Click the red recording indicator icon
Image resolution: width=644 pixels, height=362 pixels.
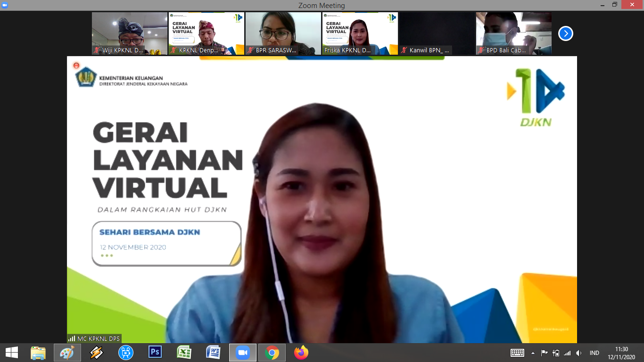coord(76,66)
